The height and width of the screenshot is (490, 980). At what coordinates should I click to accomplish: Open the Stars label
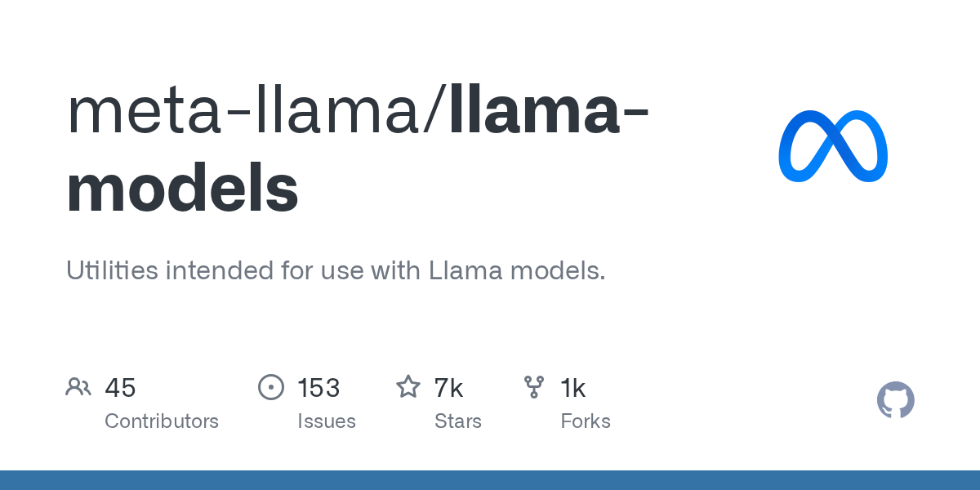pos(458,421)
